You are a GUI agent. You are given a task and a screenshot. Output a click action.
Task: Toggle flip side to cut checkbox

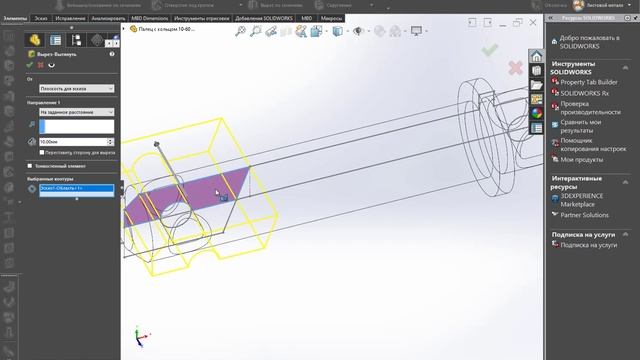point(42,152)
